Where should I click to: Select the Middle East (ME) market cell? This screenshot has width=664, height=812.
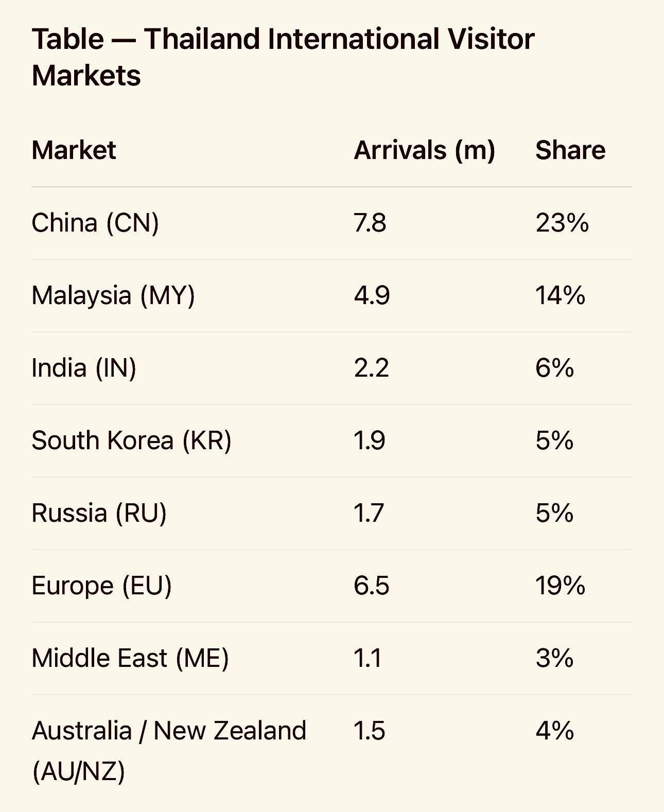(130, 658)
